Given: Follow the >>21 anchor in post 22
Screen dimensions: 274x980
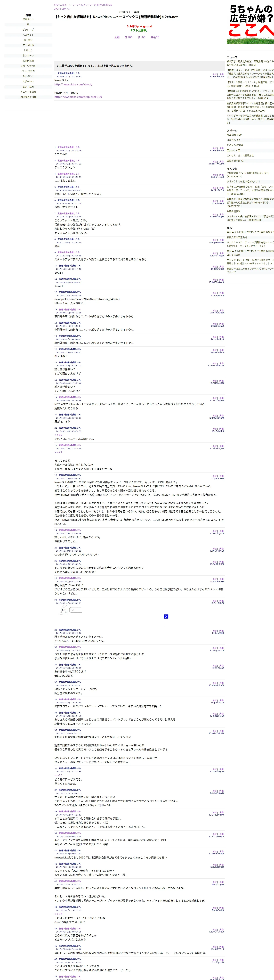Looking at the screenshot, I should pyautogui.click(x=58, y=452).
